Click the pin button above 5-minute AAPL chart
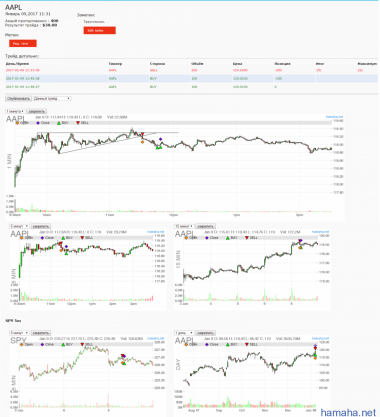 [41, 226]
